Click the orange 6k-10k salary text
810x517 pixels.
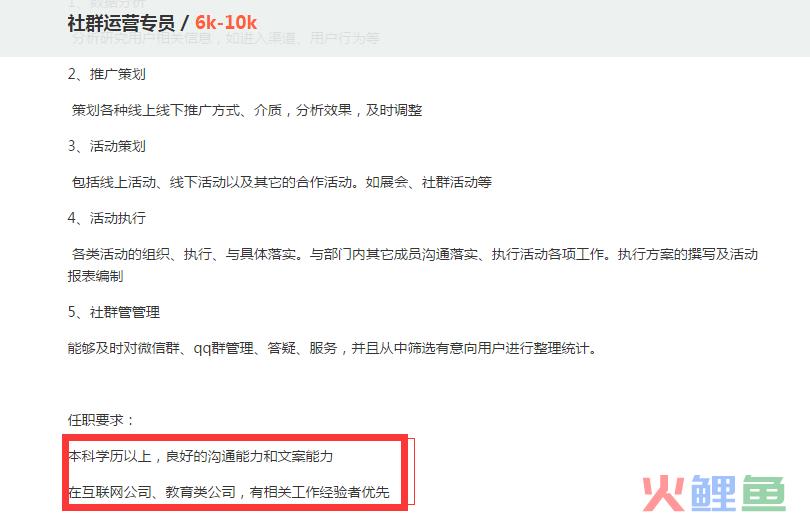(x=226, y=23)
